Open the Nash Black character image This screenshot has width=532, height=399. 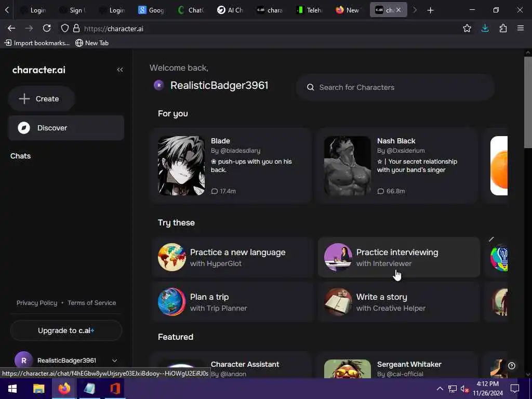point(348,166)
